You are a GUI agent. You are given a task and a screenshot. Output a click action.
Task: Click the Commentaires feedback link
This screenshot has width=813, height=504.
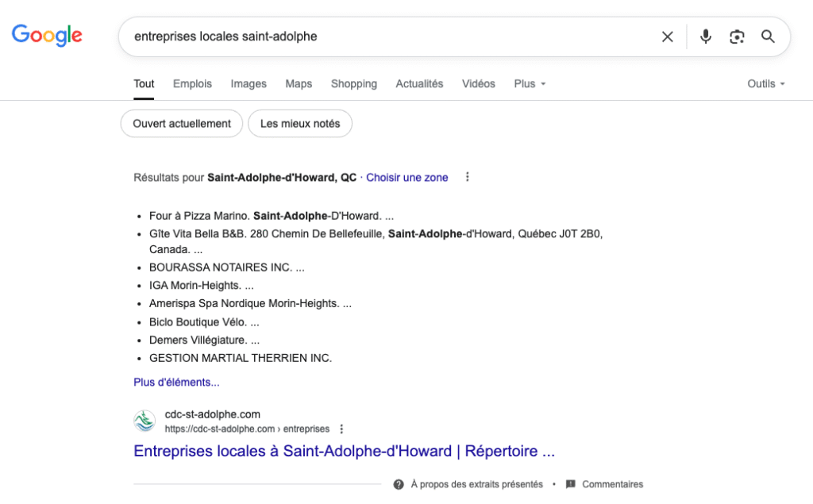tap(612, 484)
